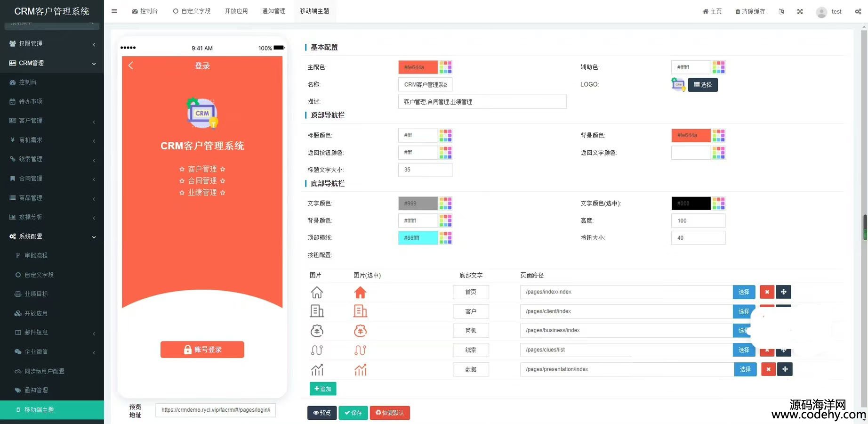Delete the 首页 button row with red X

click(x=767, y=292)
